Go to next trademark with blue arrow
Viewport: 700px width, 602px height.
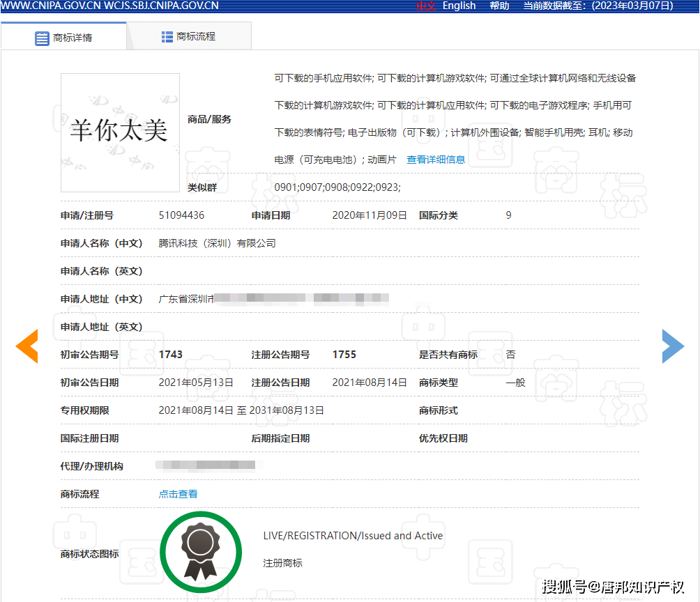[673, 346]
